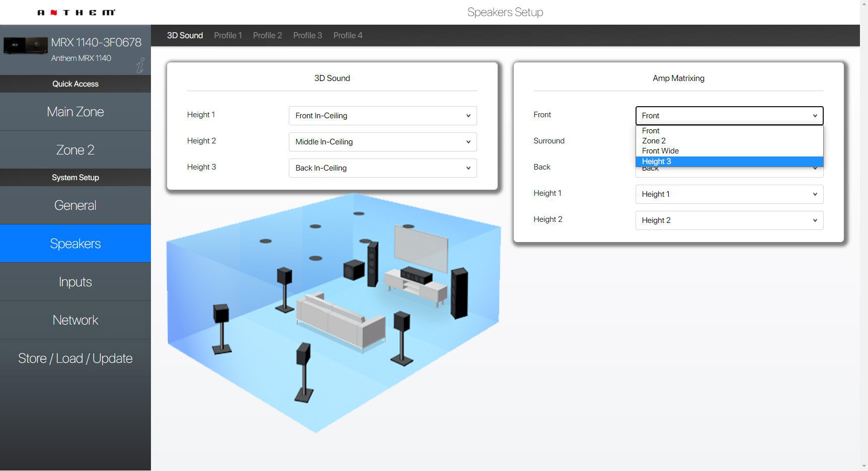Open the Main Zone page
868x471 pixels.
coord(75,112)
